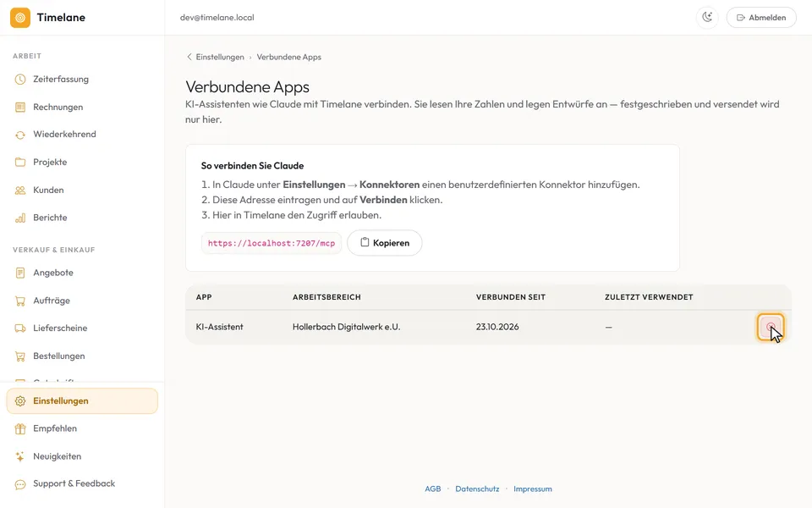Click the Wiederkehrend recurring icon
812x508 pixels.
[20, 135]
